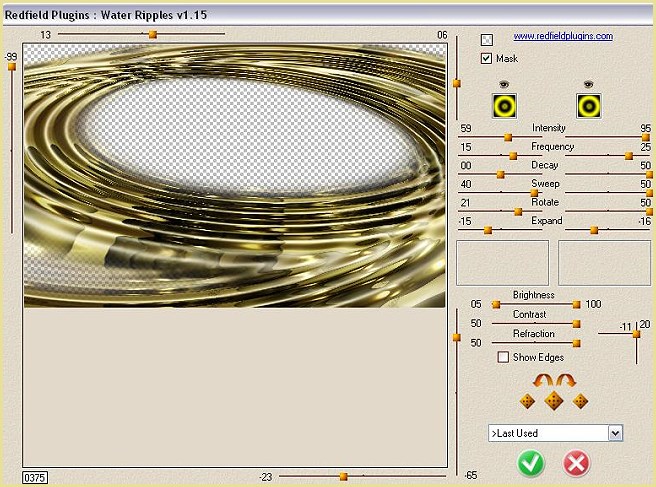Enable the Show Edges checkbox
The height and width of the screenshot is (487, 656).
[x=503, y=357]
